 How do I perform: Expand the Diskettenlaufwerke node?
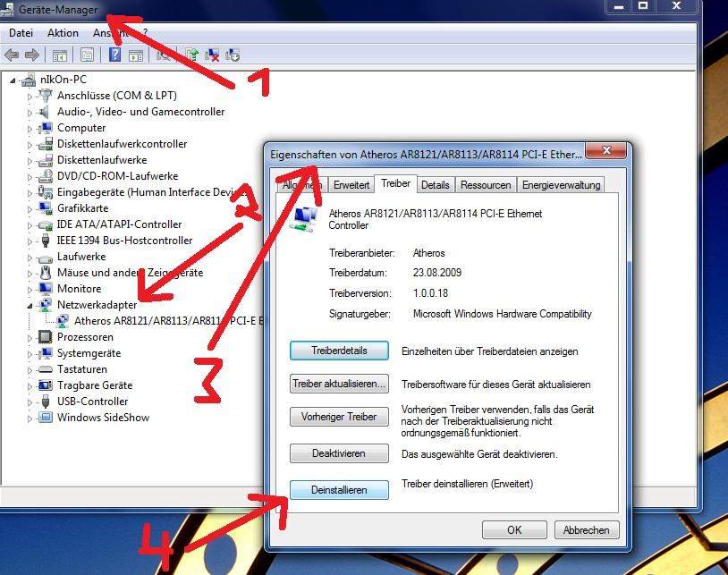point(30,161)
